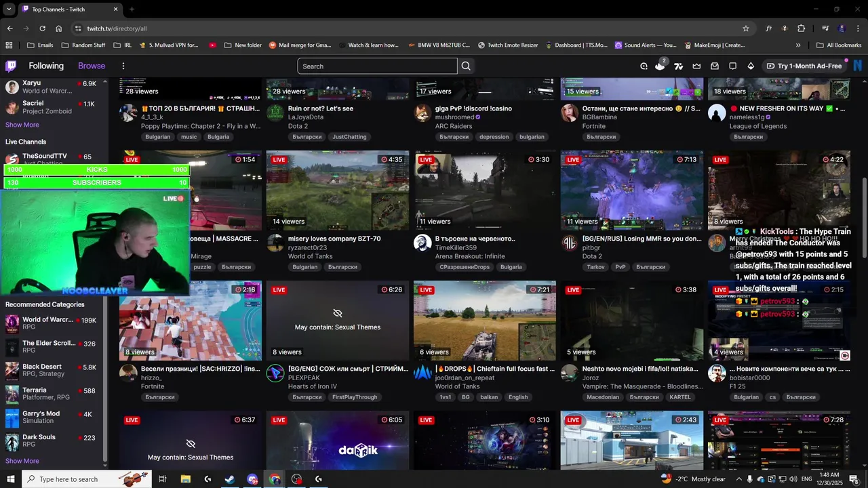View site information icon in address bar

click(x=78, y=28)
